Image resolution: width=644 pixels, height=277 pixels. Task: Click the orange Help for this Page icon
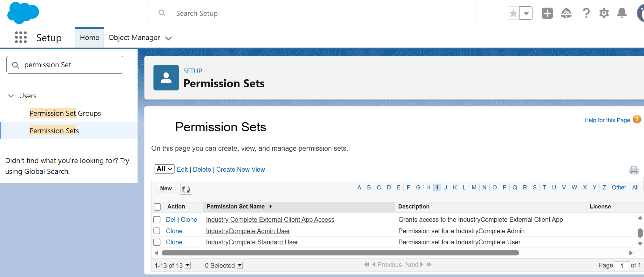tap(637, 119)
